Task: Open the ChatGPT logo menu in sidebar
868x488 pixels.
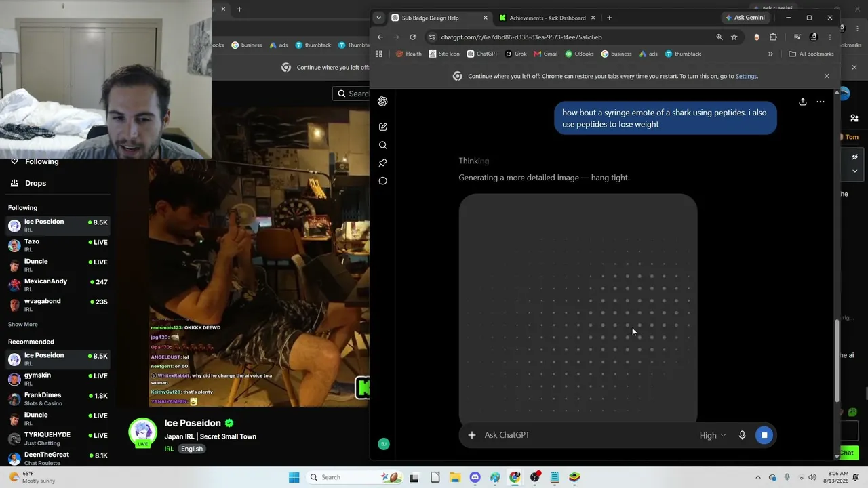Action: [x=382, y=102]
